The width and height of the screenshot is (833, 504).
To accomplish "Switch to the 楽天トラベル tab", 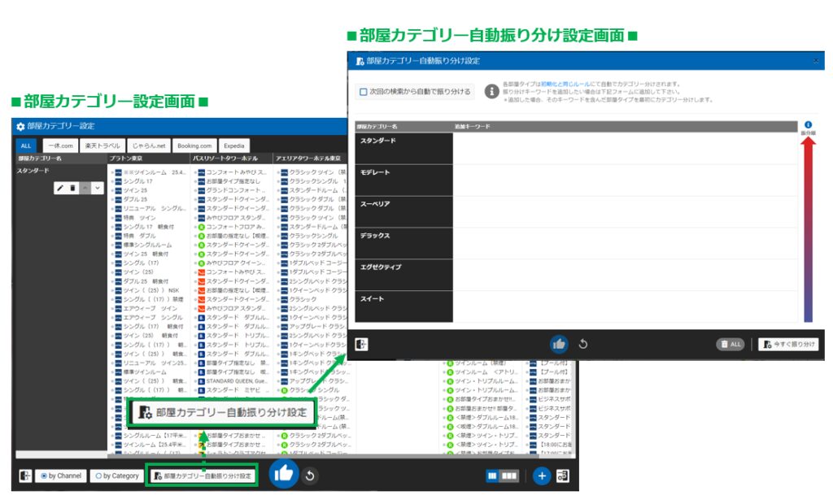I will 102,146.
